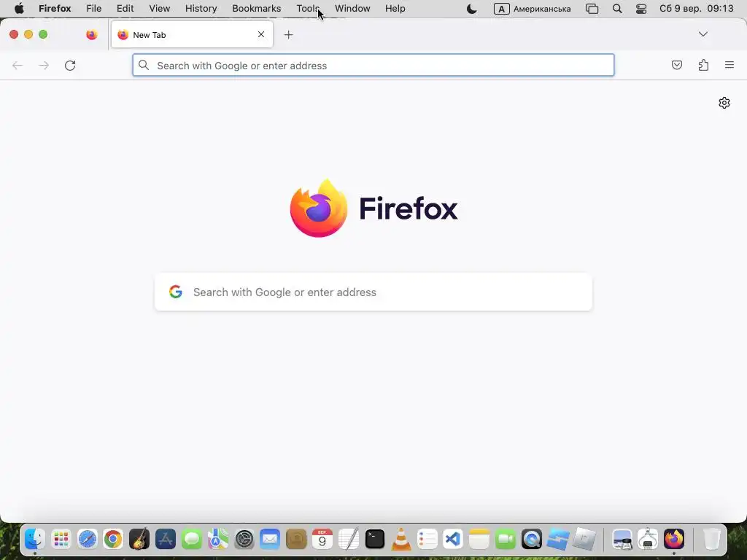747x560 pixels.
Task: Launch Safari from the Dock
Action: 88,539
